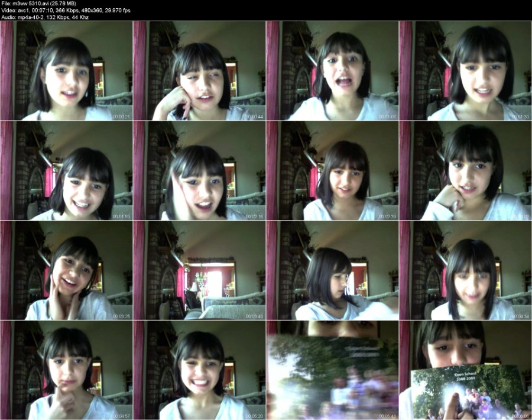Pick the thumbnail marked 00:01:07
Screen dimensions: 532x420
click(332, 71)
